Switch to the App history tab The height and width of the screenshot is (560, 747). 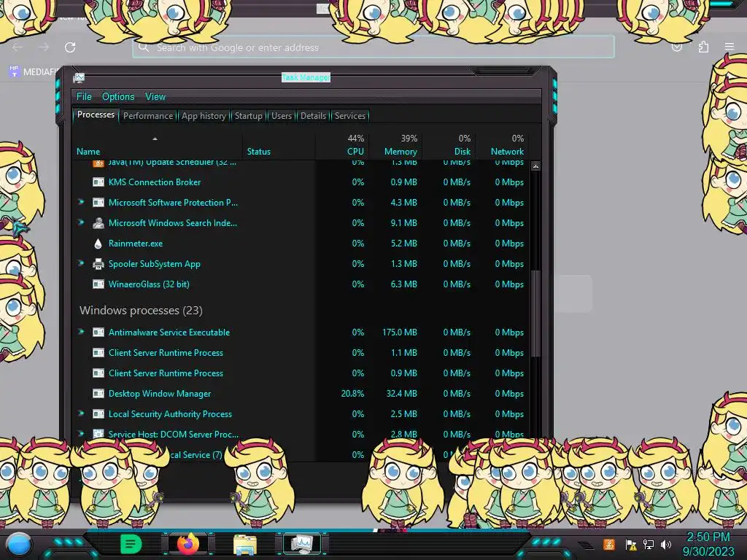(x=204, y=116)
